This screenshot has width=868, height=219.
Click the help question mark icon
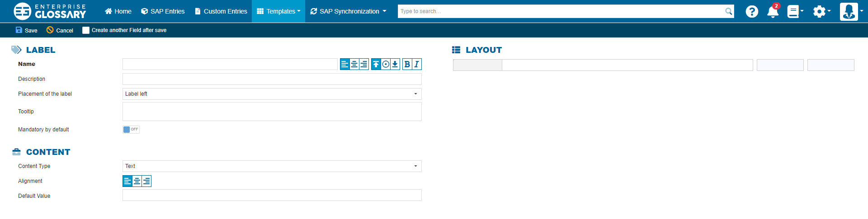(x=752, y=11)
